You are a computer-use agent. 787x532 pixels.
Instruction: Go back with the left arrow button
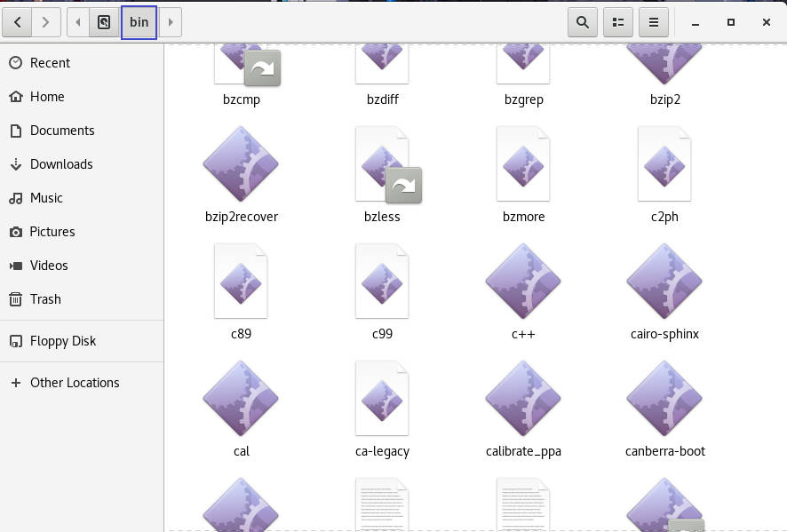pos(18,22)
